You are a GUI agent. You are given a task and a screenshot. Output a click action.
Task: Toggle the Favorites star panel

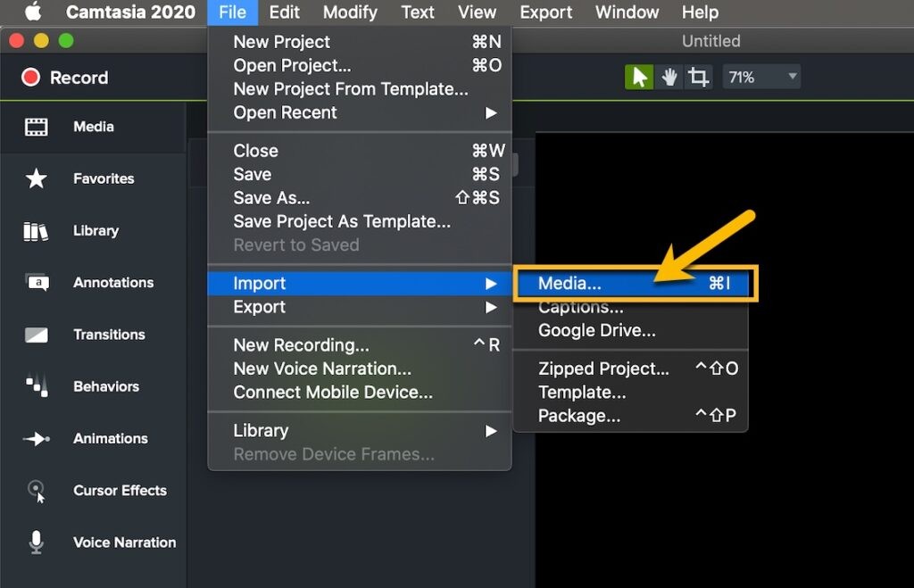tap(36, 178)
